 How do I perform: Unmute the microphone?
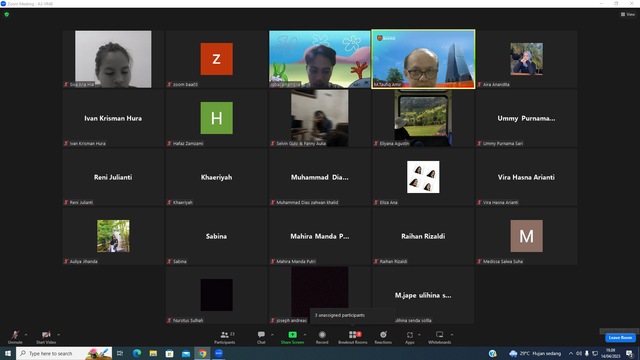15,337
